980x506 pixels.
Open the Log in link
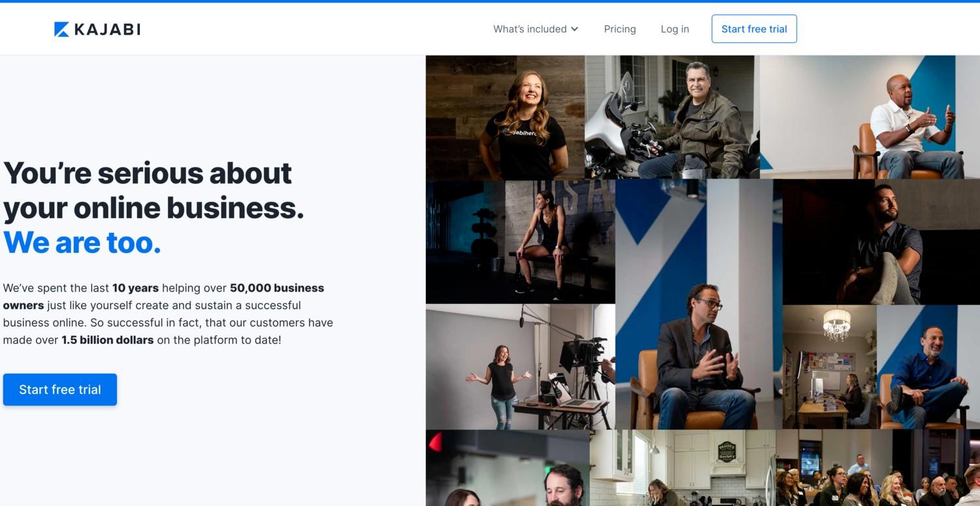coord(675,29)
